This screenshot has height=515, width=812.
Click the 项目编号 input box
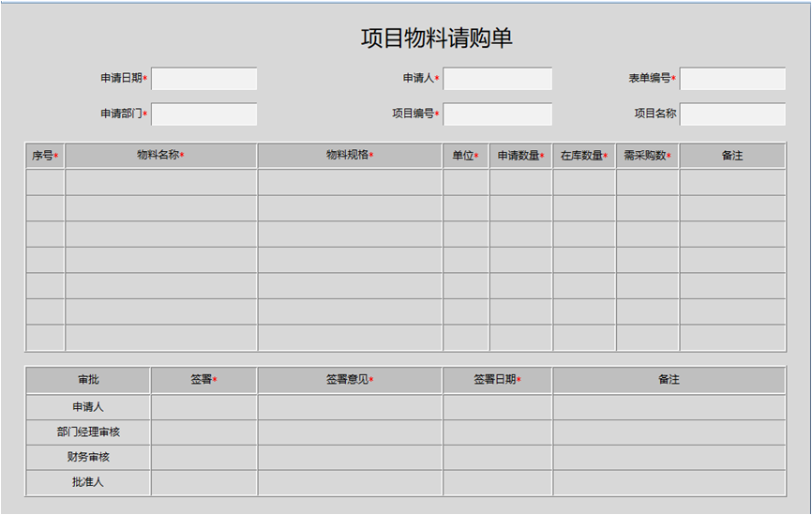pyautogui.click(x=497, y=114)
